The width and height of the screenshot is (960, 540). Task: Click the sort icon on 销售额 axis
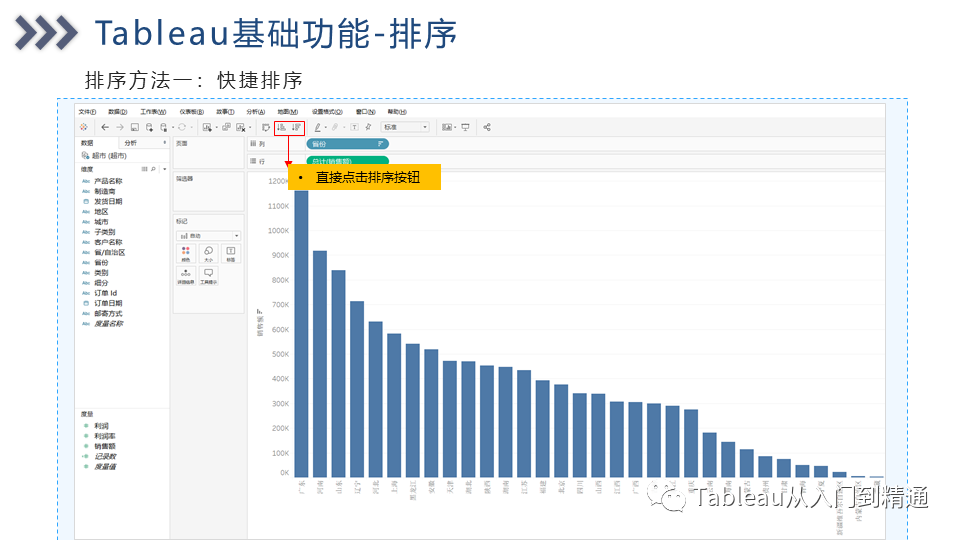tap(259, 311)
